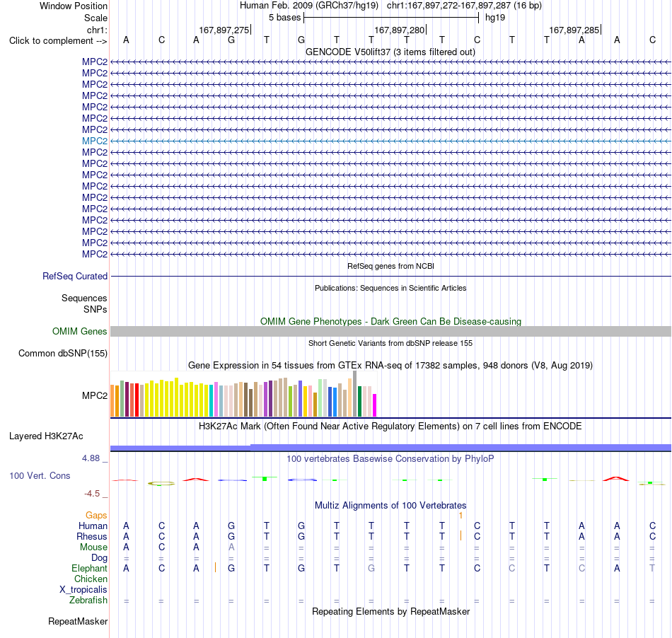Image resolution: width=672 pixels, height=638 pixels.
Task: Click the grey OMIM Genes item bar
Action: pos(390,331)
